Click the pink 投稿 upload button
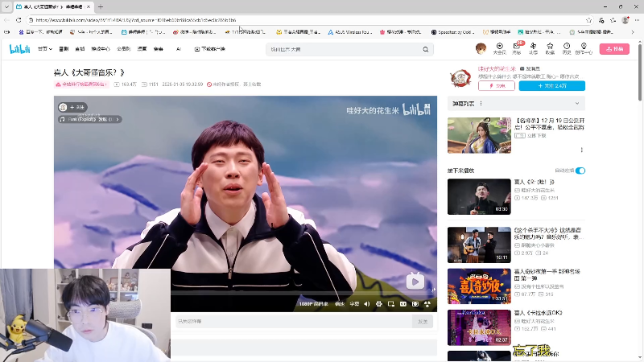The width and height of the screenshot is (644, 362). click(x=614, y=49)
